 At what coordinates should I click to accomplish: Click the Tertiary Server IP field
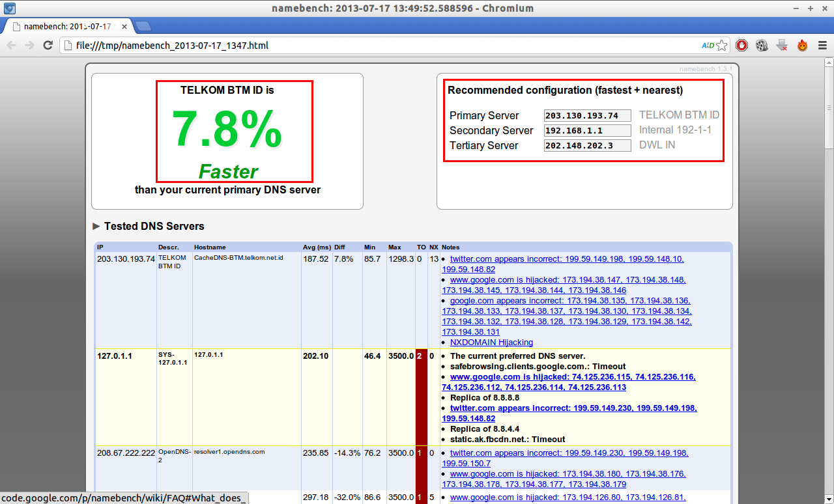pos(587,145)
